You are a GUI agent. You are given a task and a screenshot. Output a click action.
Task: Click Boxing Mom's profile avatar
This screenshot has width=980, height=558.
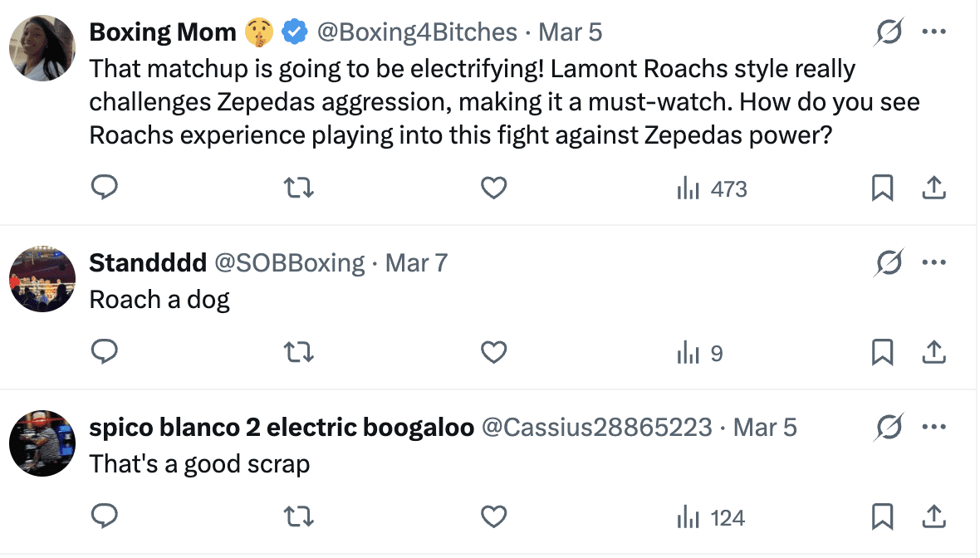click(43, 47)
